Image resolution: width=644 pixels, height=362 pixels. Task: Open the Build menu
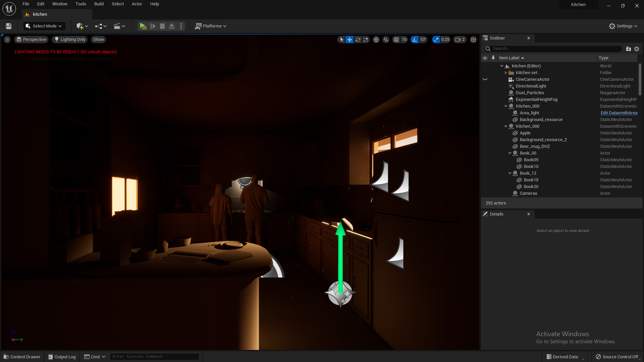click(99, 4)
